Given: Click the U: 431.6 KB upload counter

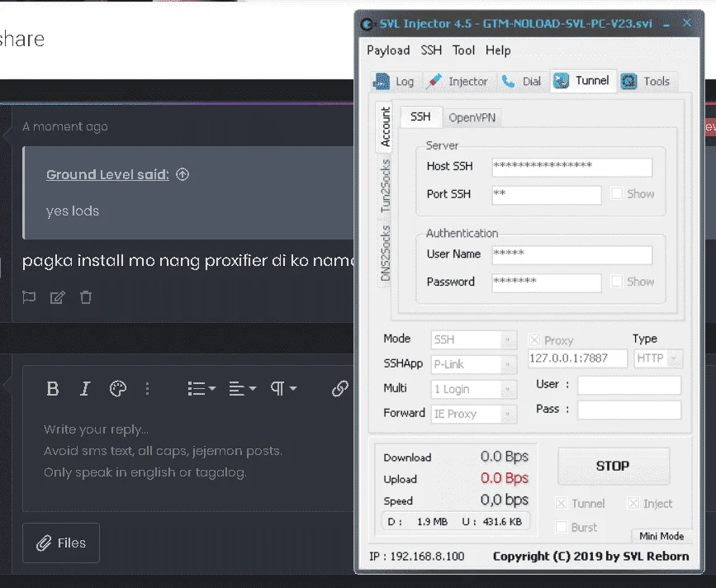Looking at the screenshot, I should (x=492, y=521).
